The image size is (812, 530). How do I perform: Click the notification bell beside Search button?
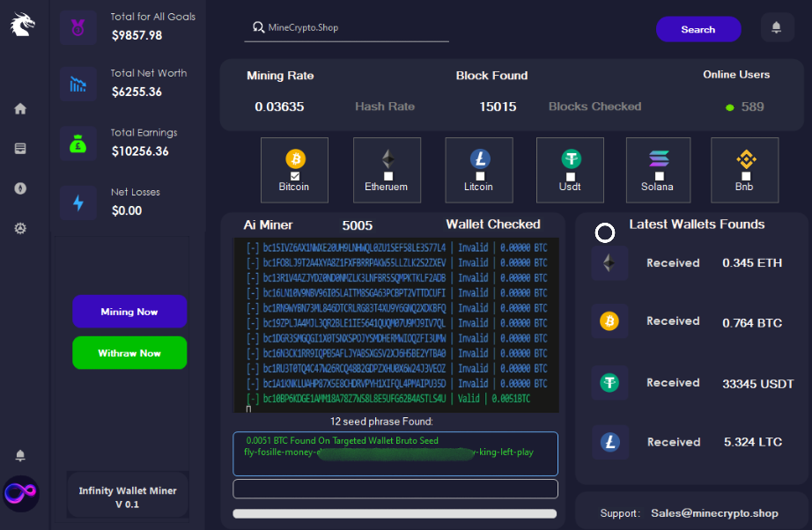point(776,28)
